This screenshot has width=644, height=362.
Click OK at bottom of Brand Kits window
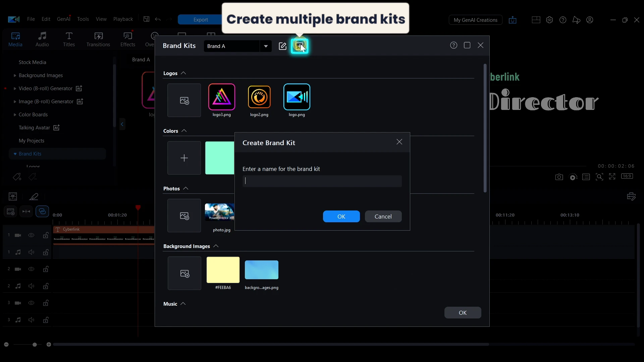[x=463, y=313]
